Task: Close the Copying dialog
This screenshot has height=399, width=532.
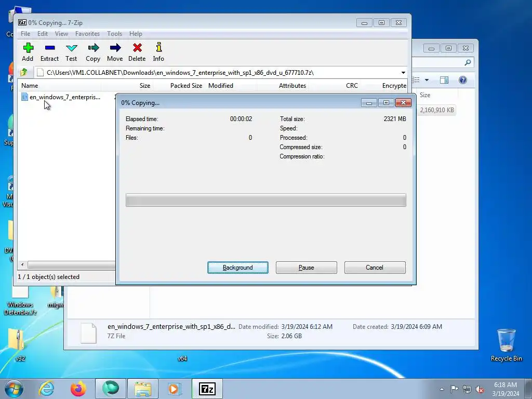Action: (403, 102)
